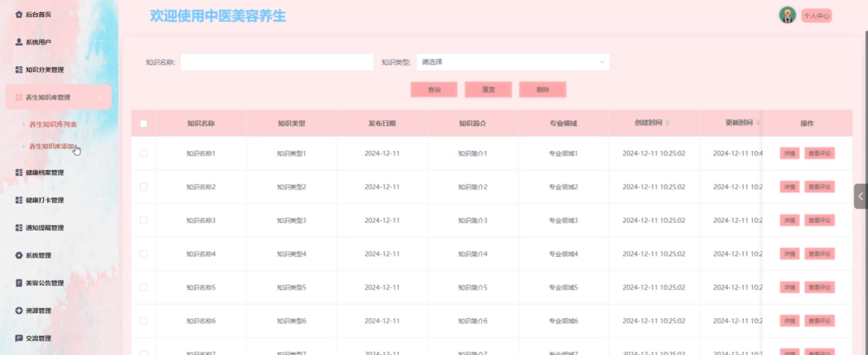Open the 知识分类管理 menu
The height and width of the screenshot is (355, 868).
pos(59,69)
